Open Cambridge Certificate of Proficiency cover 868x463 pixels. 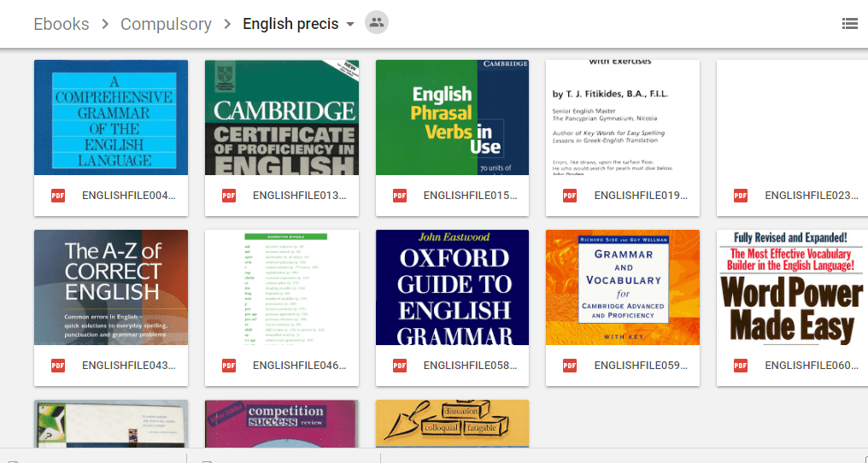pos(282,117)
